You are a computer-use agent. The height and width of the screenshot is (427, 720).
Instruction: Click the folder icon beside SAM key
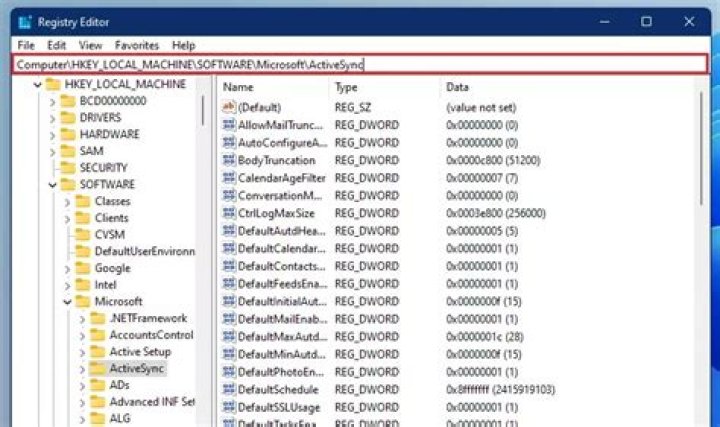point(68,151)
